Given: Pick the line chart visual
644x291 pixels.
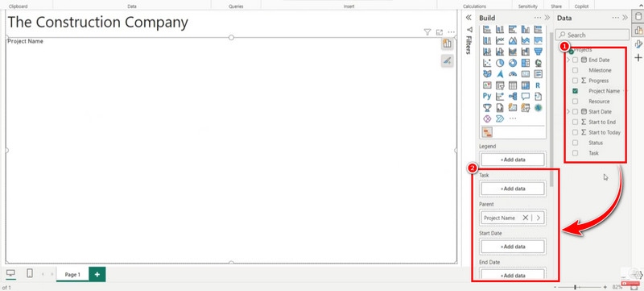Looking at the screenshot, I should 500,40.
